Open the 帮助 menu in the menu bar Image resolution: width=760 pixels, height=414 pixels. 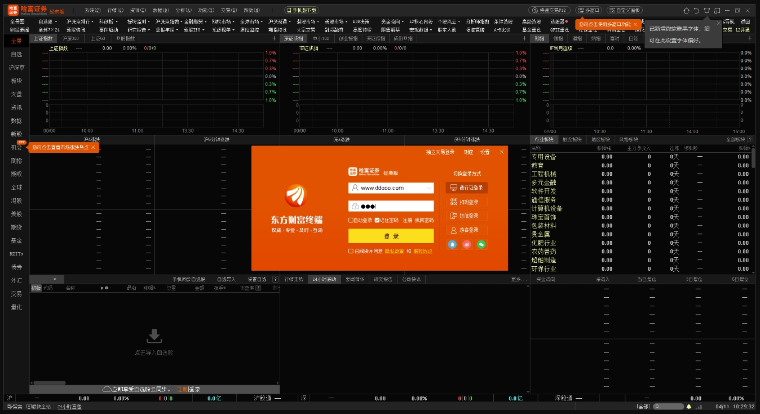(252, 10)
